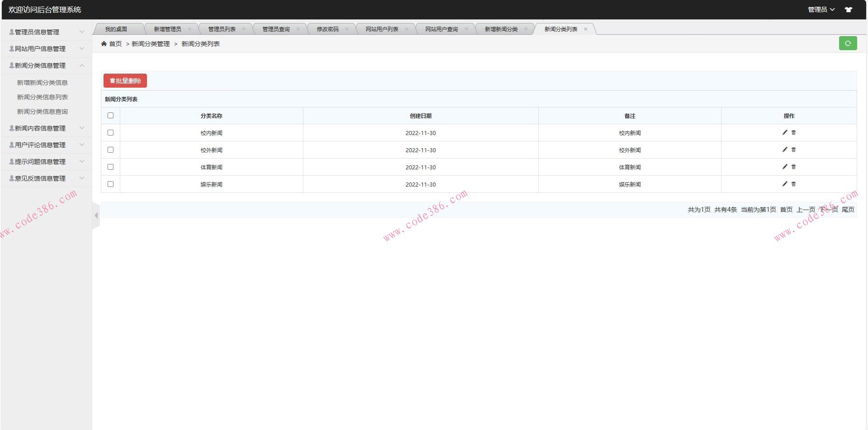Check the 校内新闻 row checkbox
Screen dimensions: 868x430
pyautogui.click(x=110, y=133)
